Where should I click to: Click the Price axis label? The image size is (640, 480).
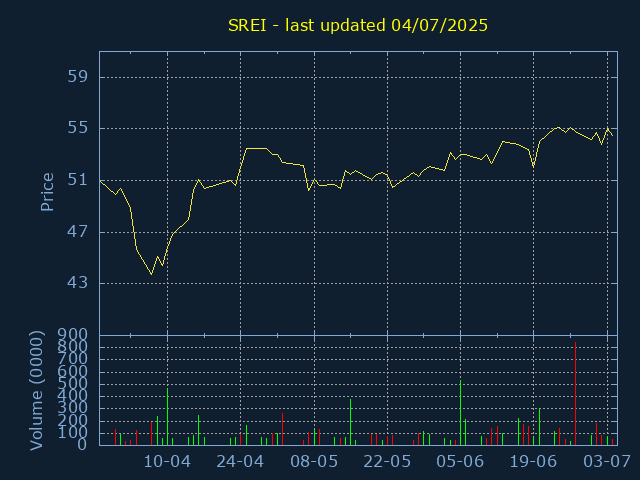tap(47, 192)
